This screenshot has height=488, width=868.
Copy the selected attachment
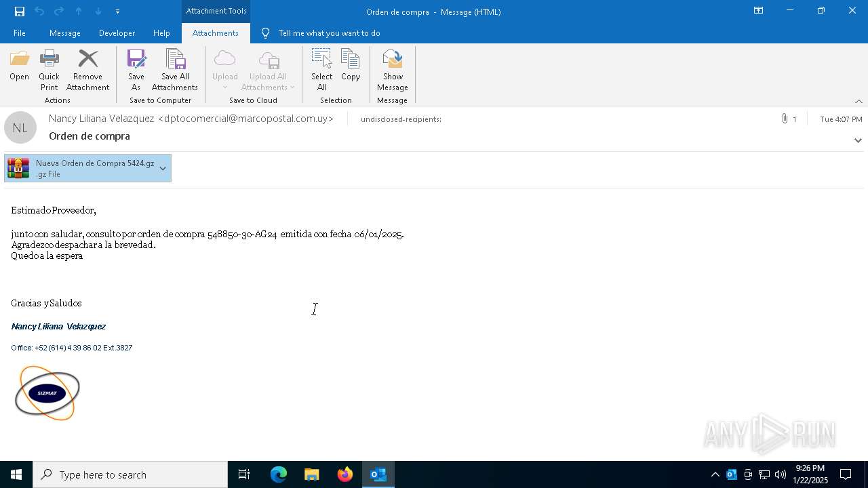(351, 65)
